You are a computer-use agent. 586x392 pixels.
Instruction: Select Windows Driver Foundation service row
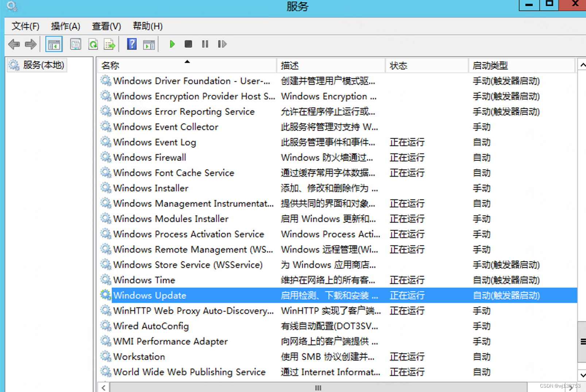338,81
